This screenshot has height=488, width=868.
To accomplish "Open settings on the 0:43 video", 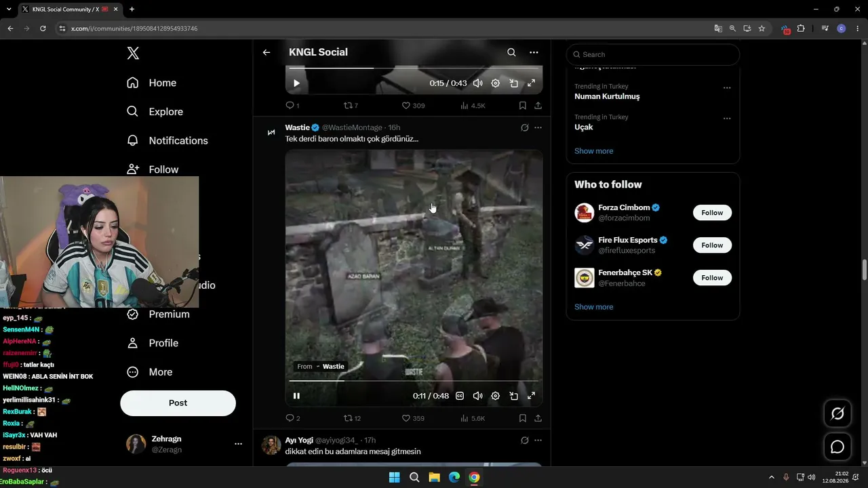I will pyautogui.click(x=495, y=83).
